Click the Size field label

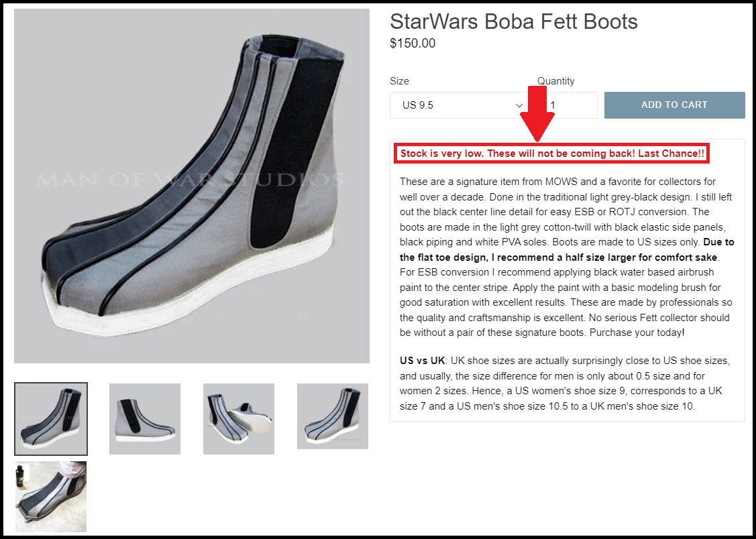399,81
